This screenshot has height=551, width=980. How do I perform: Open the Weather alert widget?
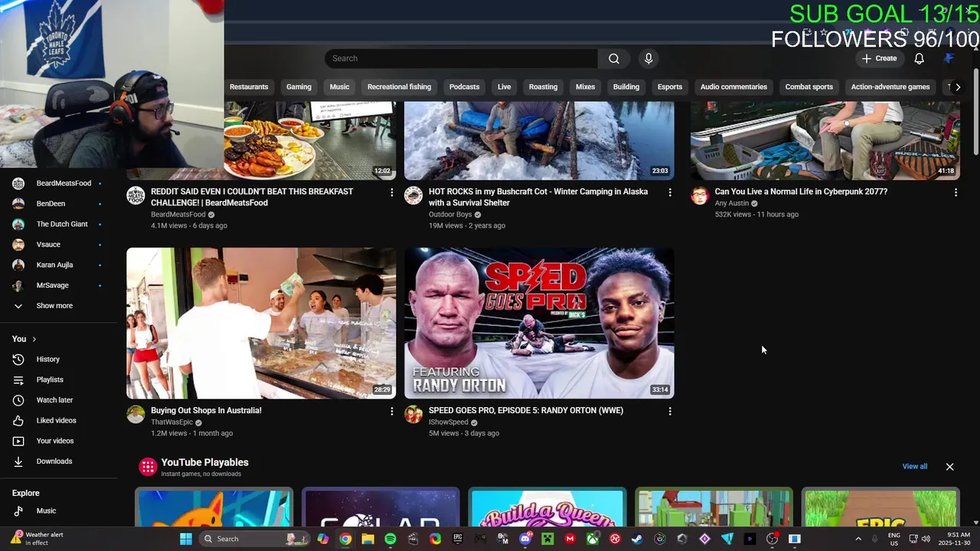click(38, 539)
